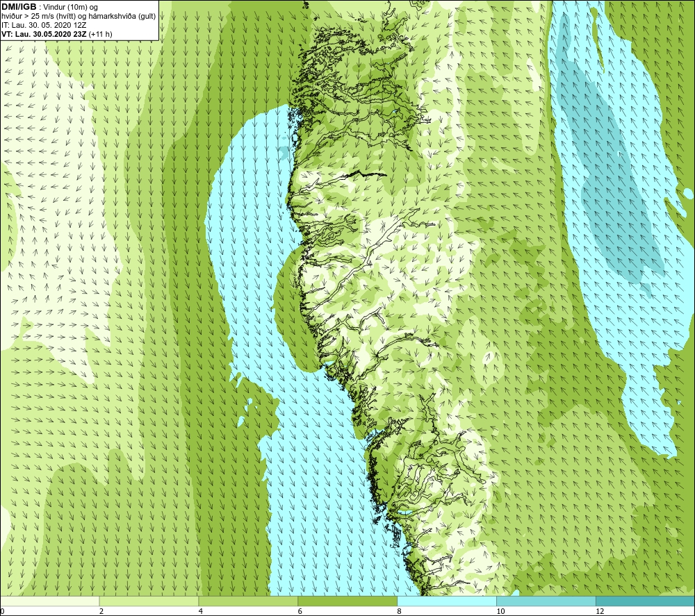Click the legend value '0'
Screen dimensions: 695x616
(2, 611)
